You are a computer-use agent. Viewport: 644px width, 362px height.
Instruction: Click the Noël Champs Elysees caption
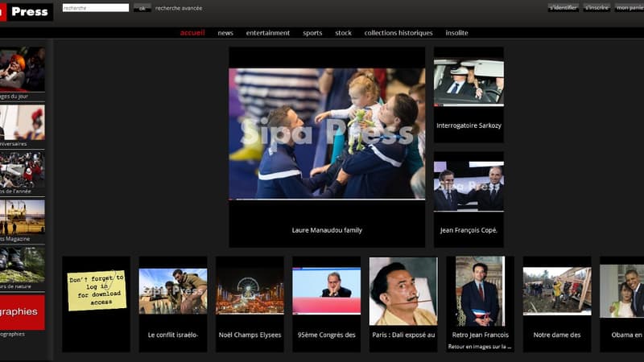click(x=250, y=335)
